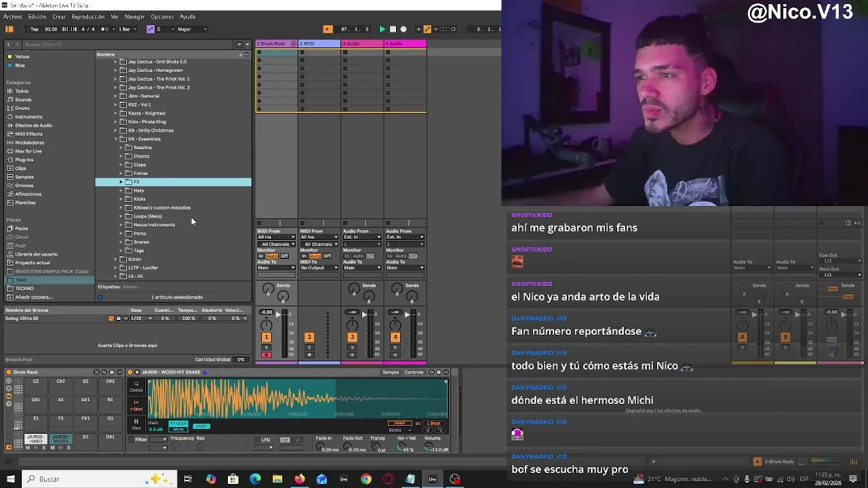The width and height of the screenshot is (868, 488).
Task: Toggle track 3 activator button
Action: point(352,338)
